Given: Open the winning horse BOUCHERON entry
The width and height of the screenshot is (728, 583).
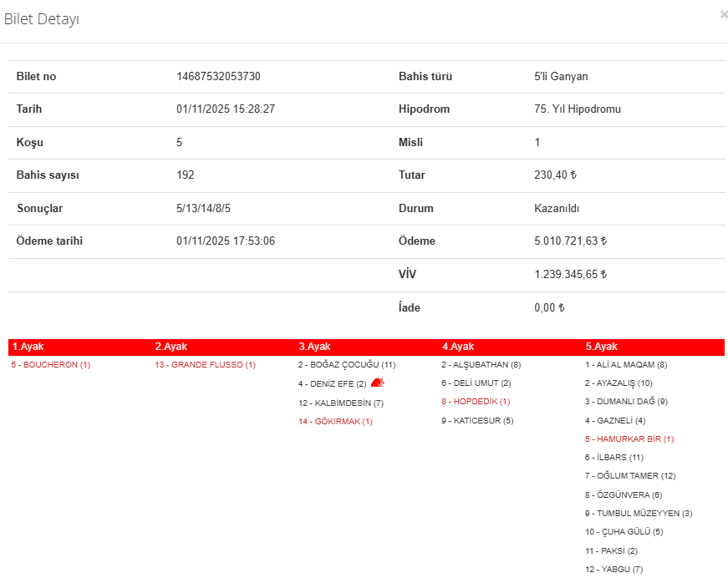Looking at the screenshot, I should pos(51,365).
